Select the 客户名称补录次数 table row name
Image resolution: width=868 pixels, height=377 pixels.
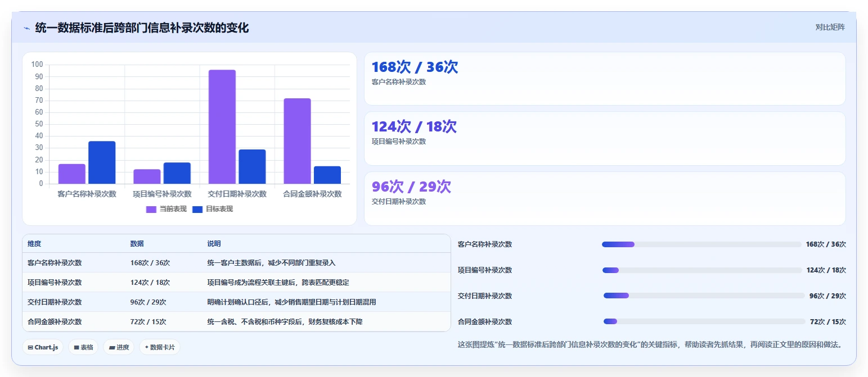[x=55, y=263]
